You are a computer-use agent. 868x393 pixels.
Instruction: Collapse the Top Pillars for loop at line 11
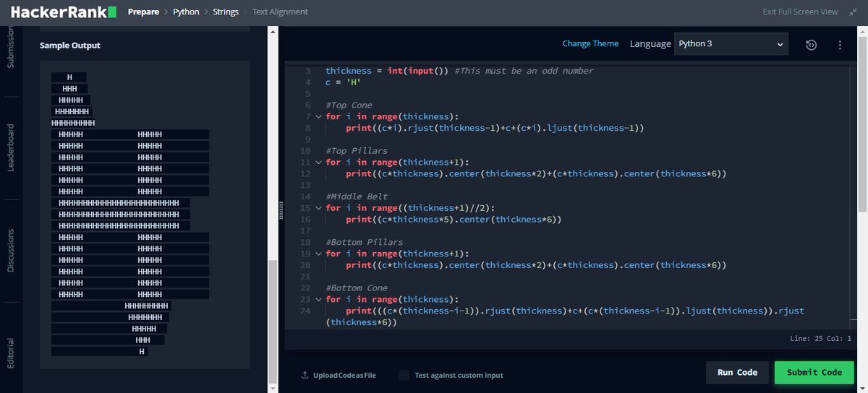tap(318, 162)
